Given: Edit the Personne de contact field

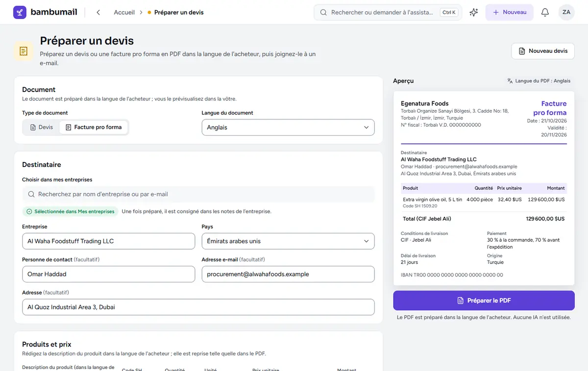Looking at the screenshot, I should [x=108, y=274].
